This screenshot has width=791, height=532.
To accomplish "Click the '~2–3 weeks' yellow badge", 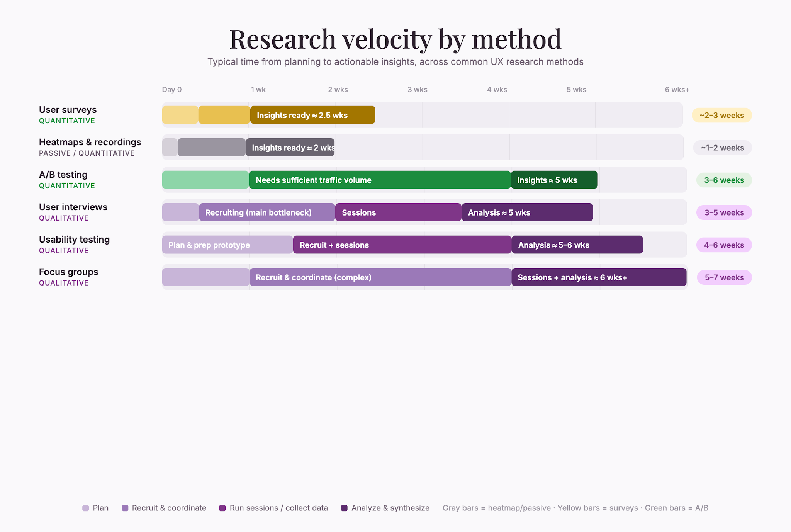I will (x=721, y=115).
